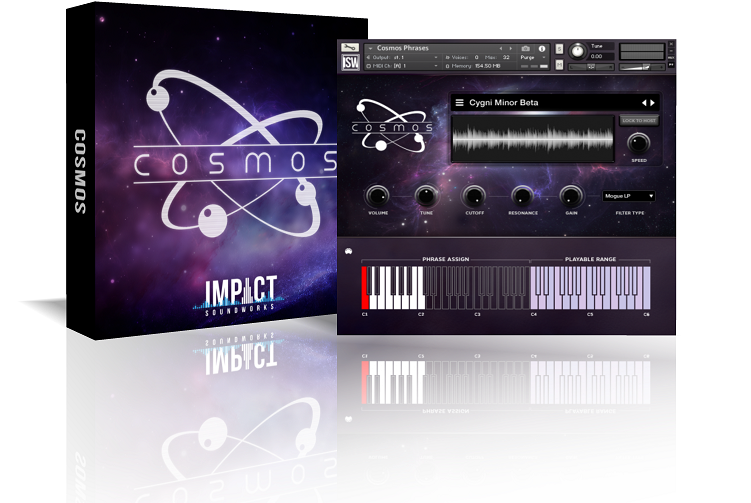The width and height of the screenshot is (751, 503).
Task: Minimize the instrument with the minus button
Action: click(x=671, y=51)
